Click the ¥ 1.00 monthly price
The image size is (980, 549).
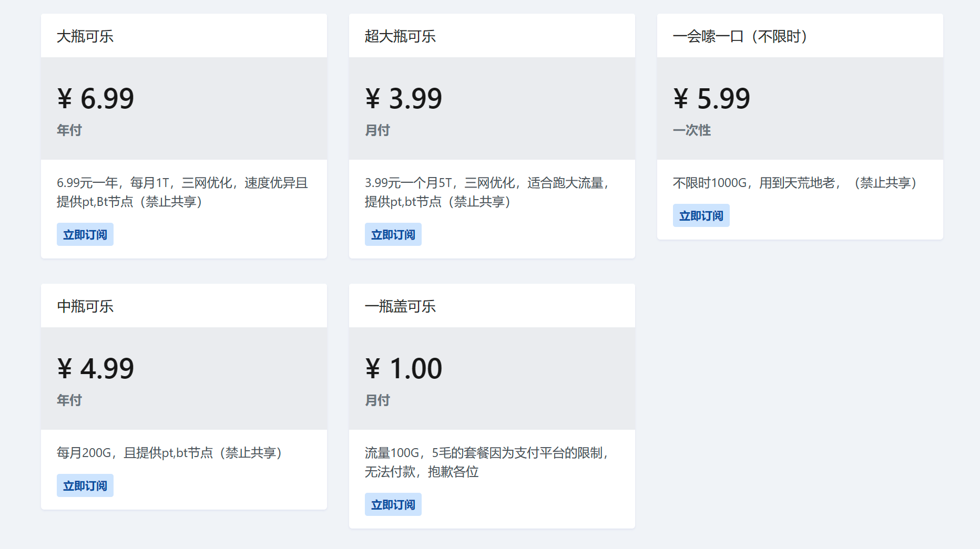[404, 368]
